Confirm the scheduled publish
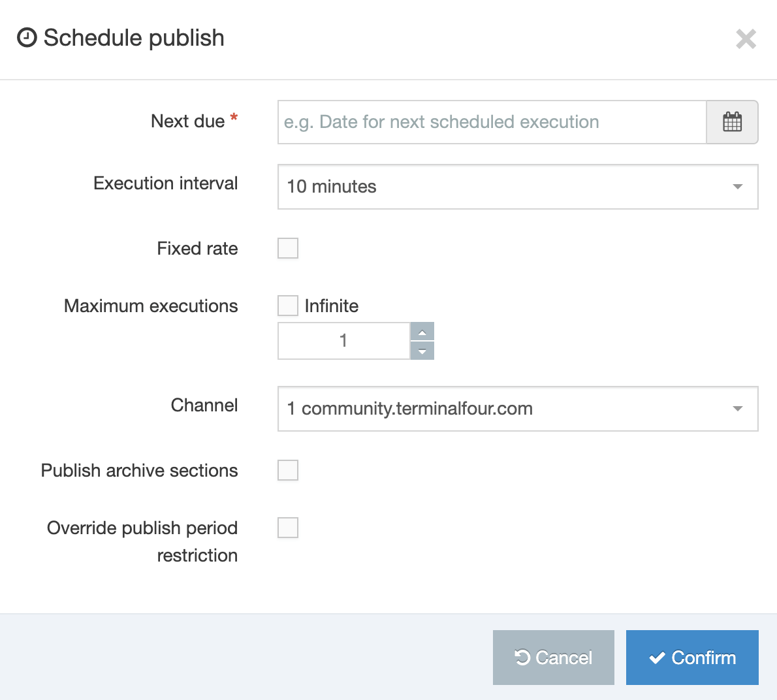 [691, 658]
